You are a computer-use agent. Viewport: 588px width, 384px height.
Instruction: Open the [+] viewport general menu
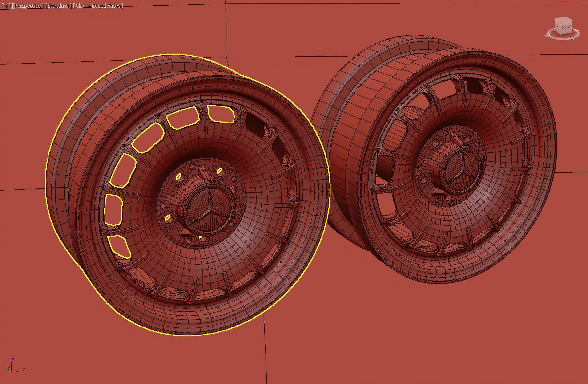click(x=6, y=6)
